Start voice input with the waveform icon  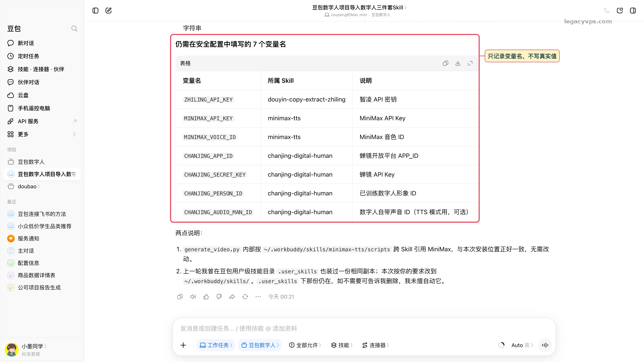545,345
